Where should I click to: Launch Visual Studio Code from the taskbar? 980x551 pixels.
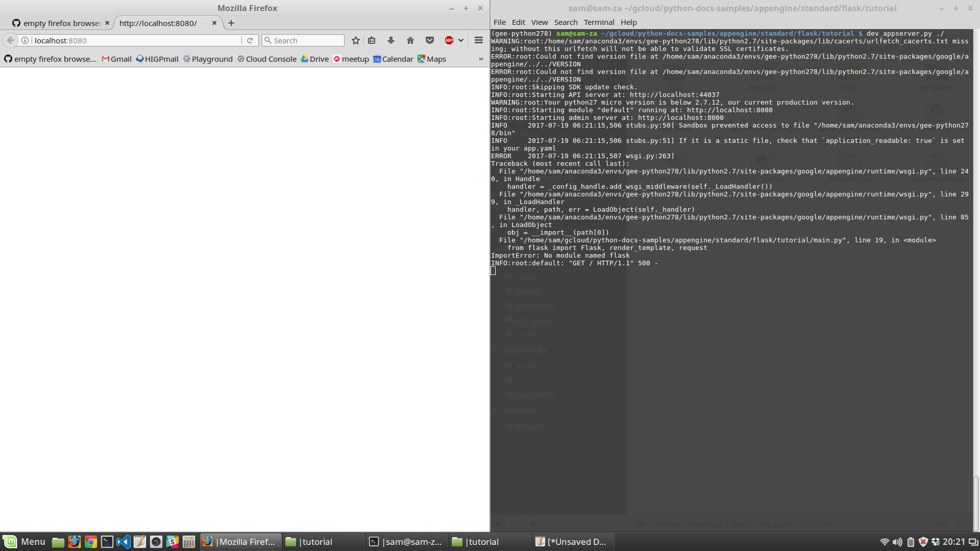click(124, 542)
